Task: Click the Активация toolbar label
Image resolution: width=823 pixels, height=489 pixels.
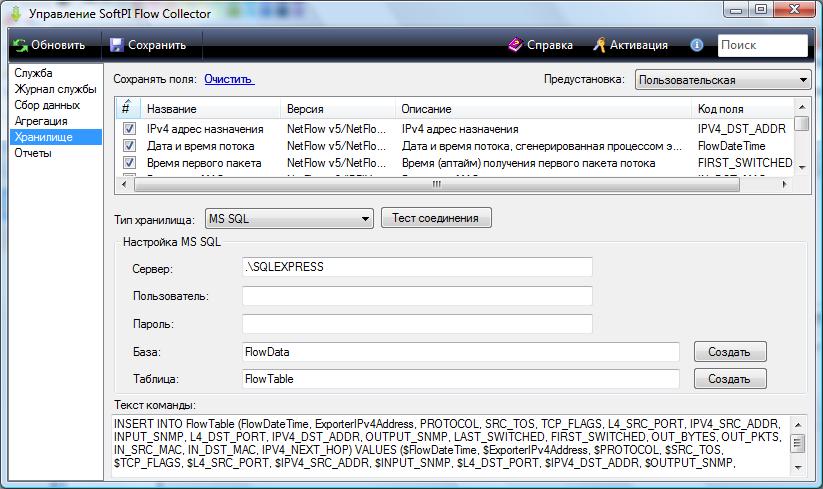Action: click(639, 45)
